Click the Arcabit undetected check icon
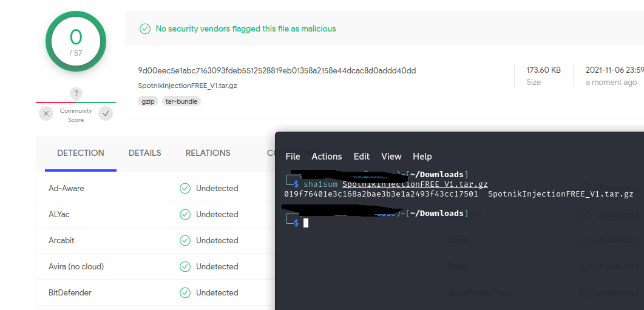Image resolution: width=644 pixels, height=310 pixels. (185, 241)
